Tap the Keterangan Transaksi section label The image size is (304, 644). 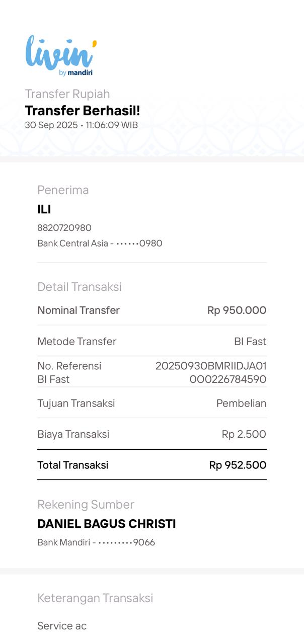click(x=95, y=598)
